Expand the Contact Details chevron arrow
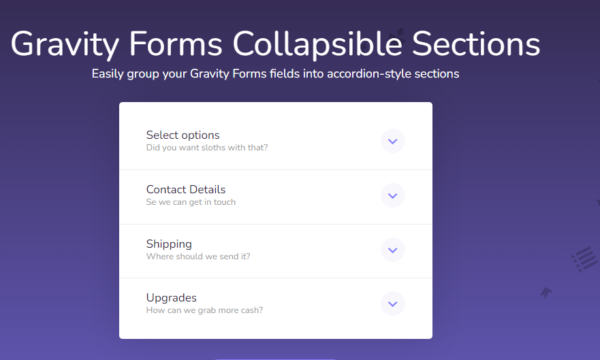The image size is (600, 360). pos(393,195)
